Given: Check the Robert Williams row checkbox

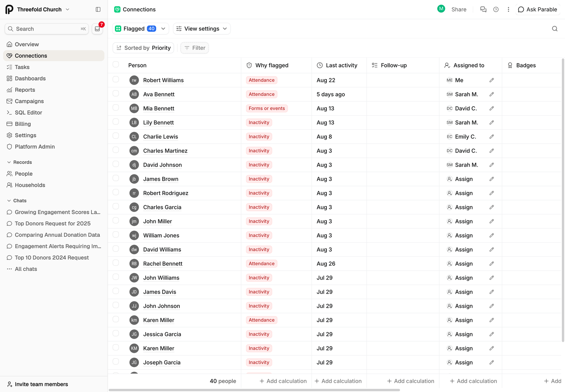Looking at the screenshot, I should 116,79.
